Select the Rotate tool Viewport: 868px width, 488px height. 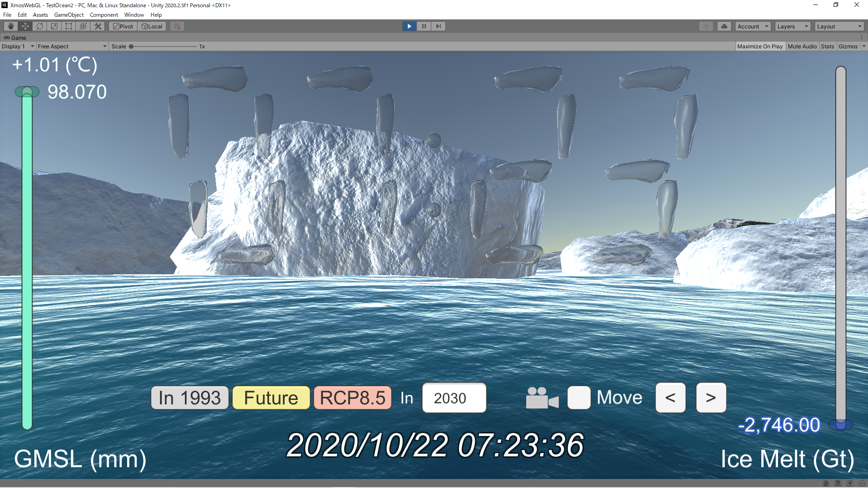40,26
